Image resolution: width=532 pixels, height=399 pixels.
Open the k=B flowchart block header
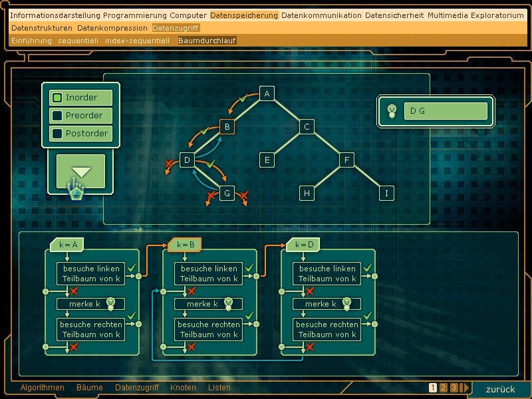(x=184, y=245)
